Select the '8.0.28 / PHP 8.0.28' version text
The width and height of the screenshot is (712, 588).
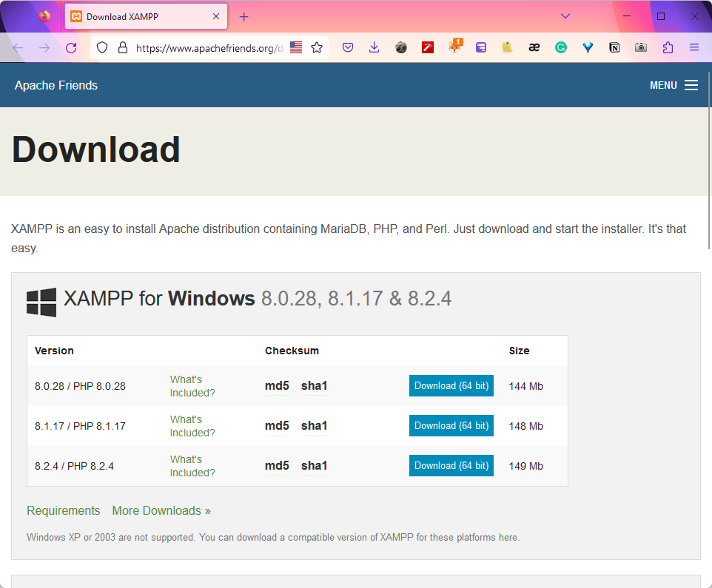81,386
